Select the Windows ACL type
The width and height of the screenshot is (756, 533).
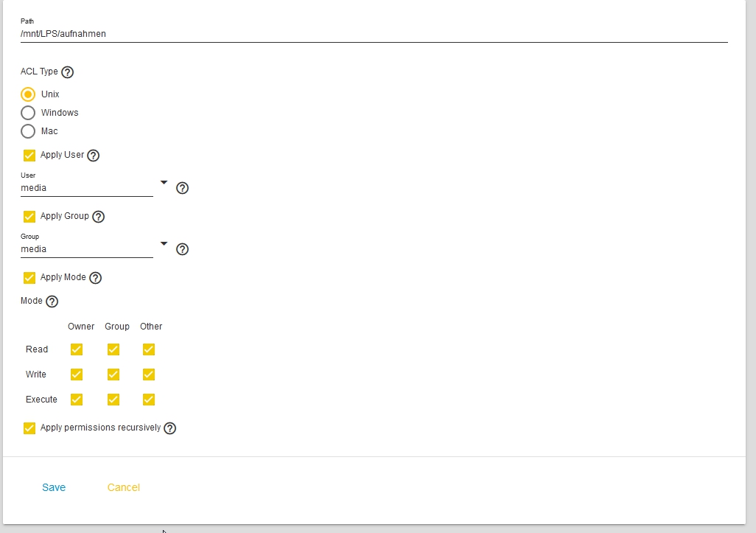(28, 113)
